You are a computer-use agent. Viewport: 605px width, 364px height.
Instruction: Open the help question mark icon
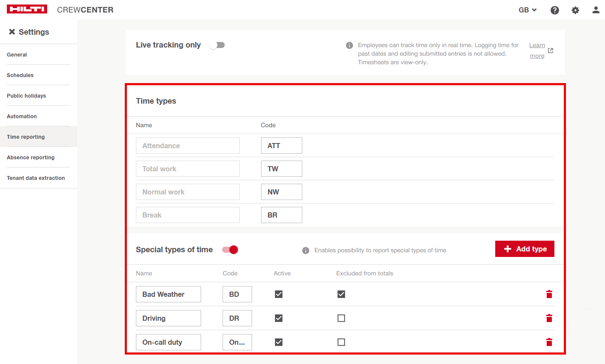[555, 10]
